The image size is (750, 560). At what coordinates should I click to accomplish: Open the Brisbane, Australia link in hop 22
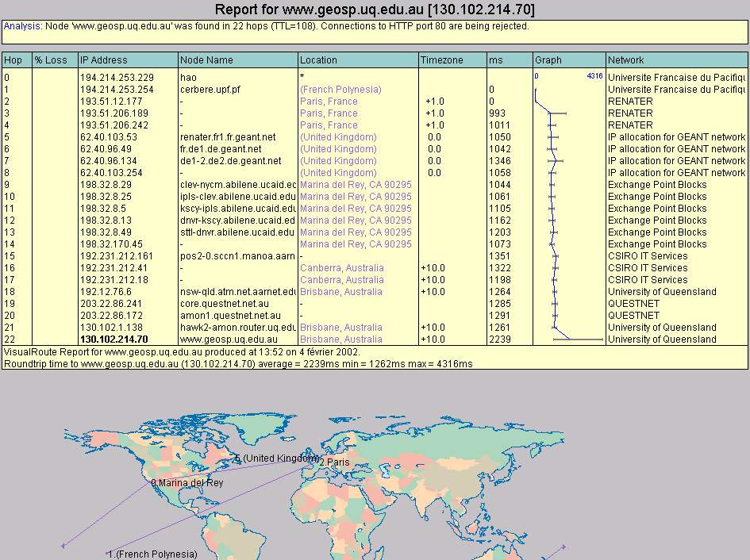(340, 339)
